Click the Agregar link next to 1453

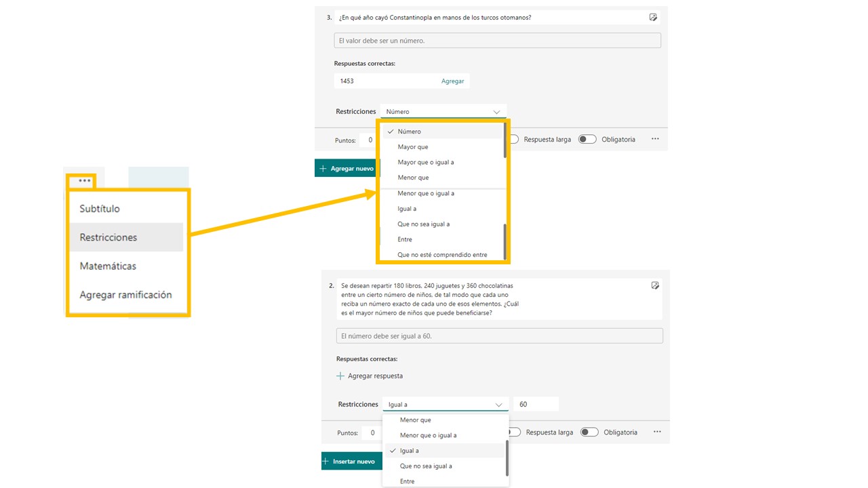click(x=453, y=81)
